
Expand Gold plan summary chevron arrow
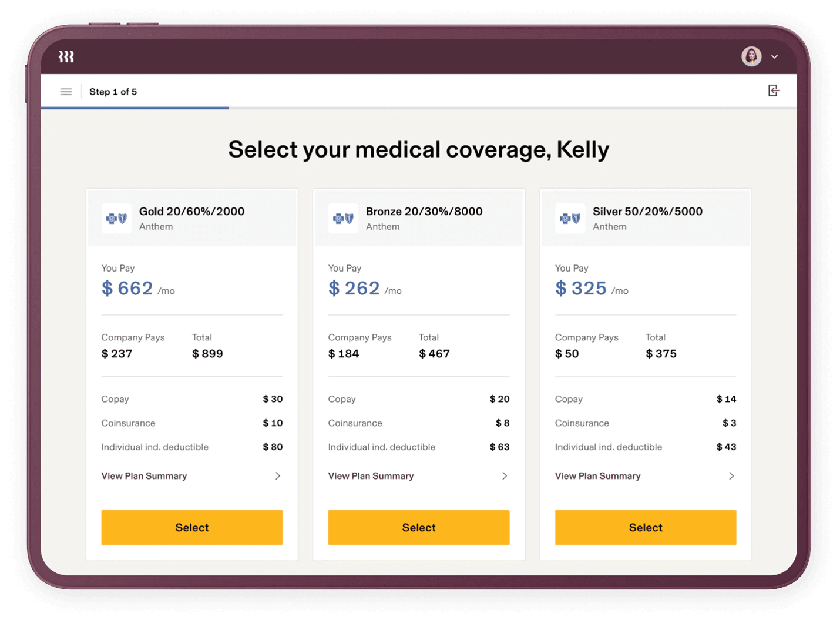278,476
